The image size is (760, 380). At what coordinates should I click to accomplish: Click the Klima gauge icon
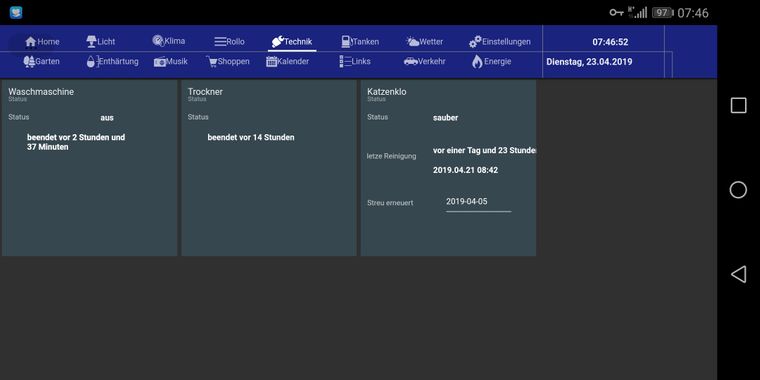[158, 41]
